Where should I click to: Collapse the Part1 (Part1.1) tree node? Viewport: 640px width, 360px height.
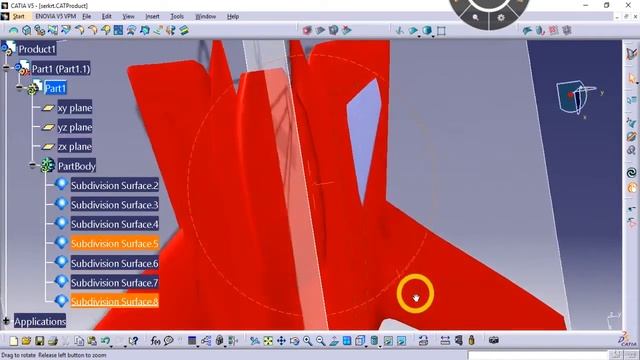tap(6, 68)
